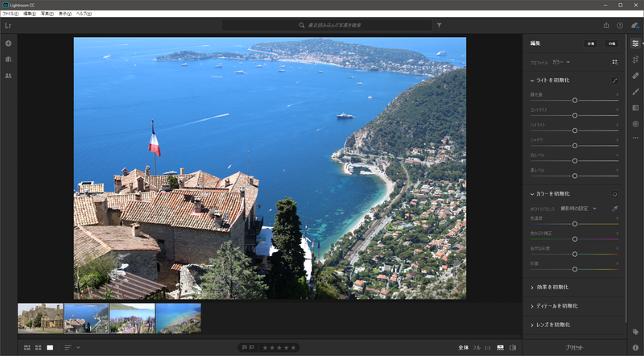Image resolution: width=644 pixels, height=356 pixels.
Task: Click the Lr logo home icon
Action: click(8, 26)
